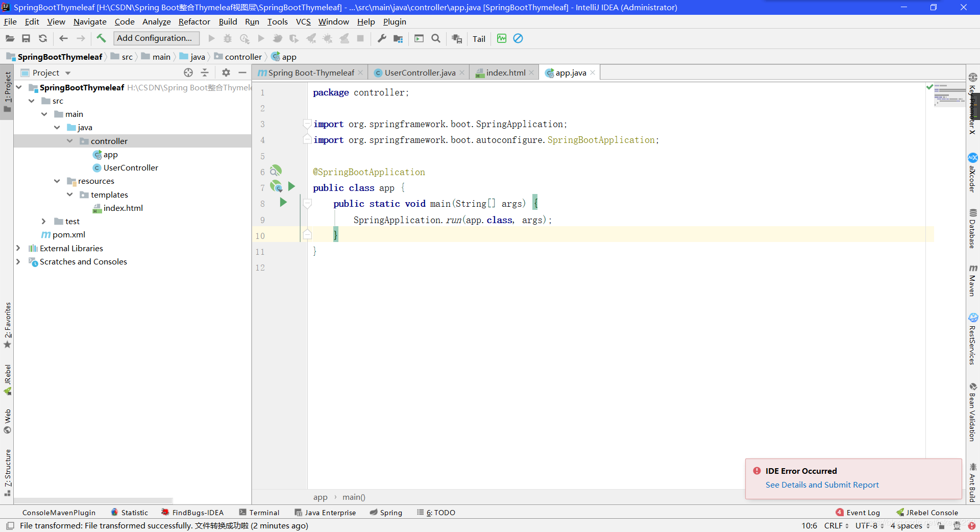Viewport: 980px width, 532px height.
Task: Save all via the floppy disk icon
Action: coord(26,38)
